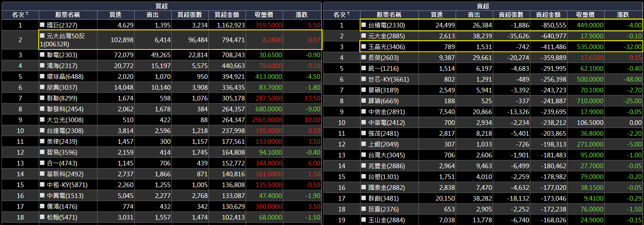Sort 買超 table by 名次 arrow
The height and width of the screenshot is (225, 644).
pos(27,14)
